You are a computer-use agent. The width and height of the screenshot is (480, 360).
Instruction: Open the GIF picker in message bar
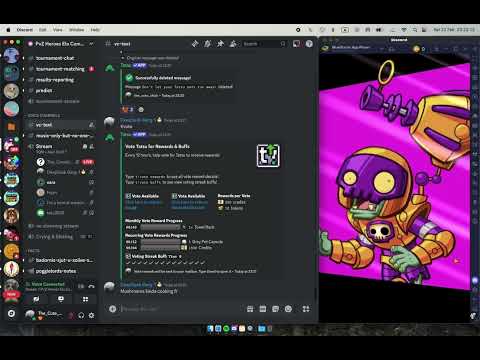click(263, 309)
